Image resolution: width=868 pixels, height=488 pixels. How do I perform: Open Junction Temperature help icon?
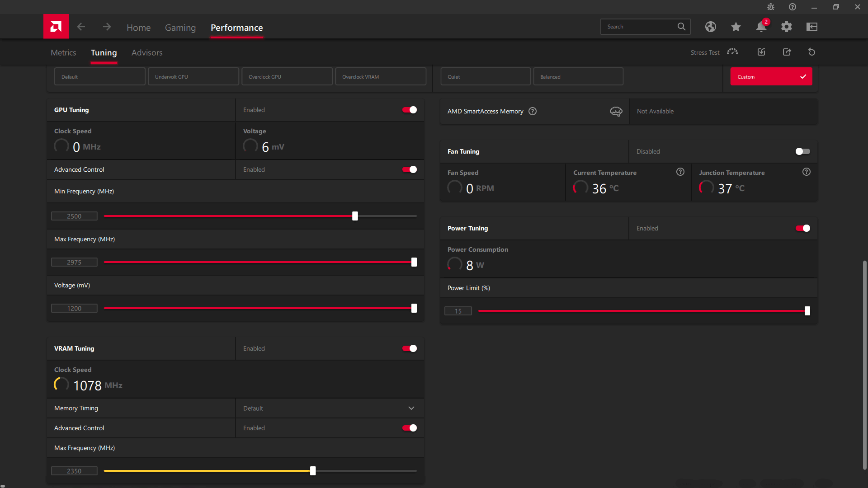807,172
